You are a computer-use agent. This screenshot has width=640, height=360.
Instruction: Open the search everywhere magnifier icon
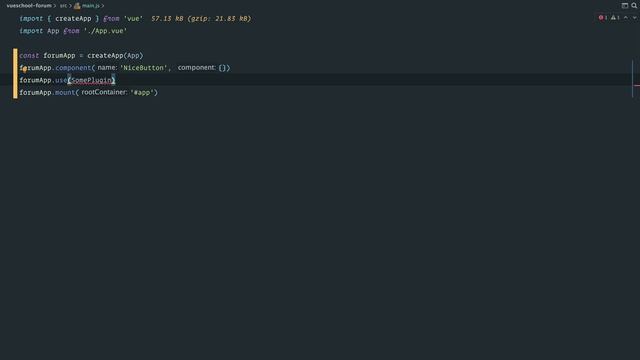pos(634,5)
